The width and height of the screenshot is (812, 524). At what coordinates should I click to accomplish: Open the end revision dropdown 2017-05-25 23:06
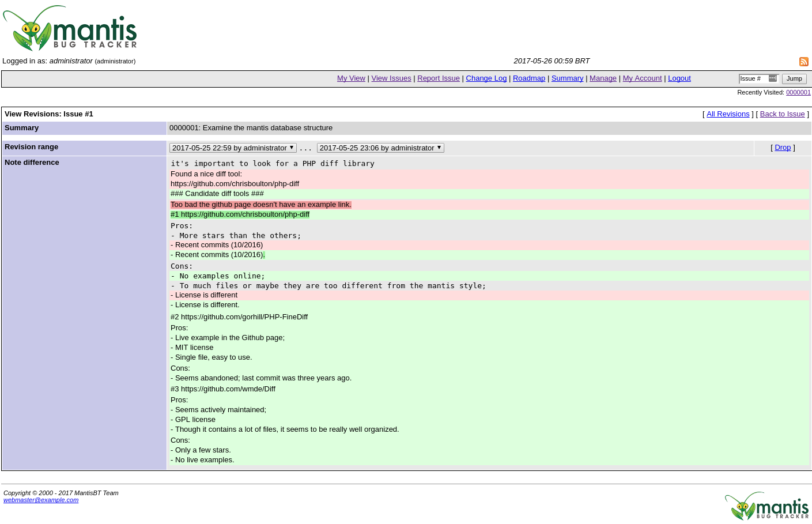tap(380, 148)
